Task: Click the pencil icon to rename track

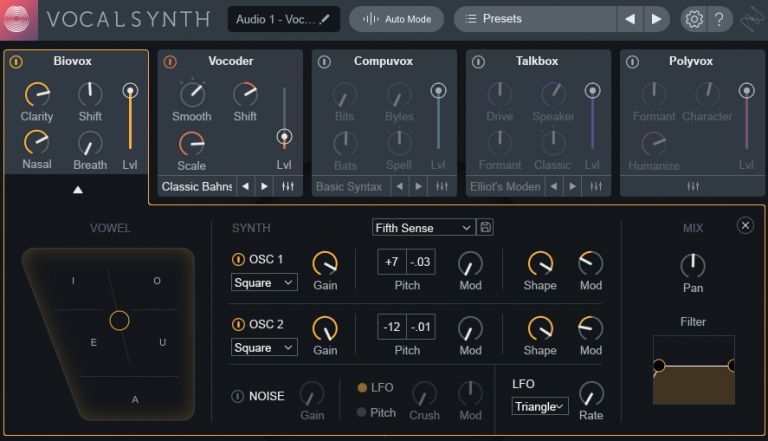Action: coord(325,19)
